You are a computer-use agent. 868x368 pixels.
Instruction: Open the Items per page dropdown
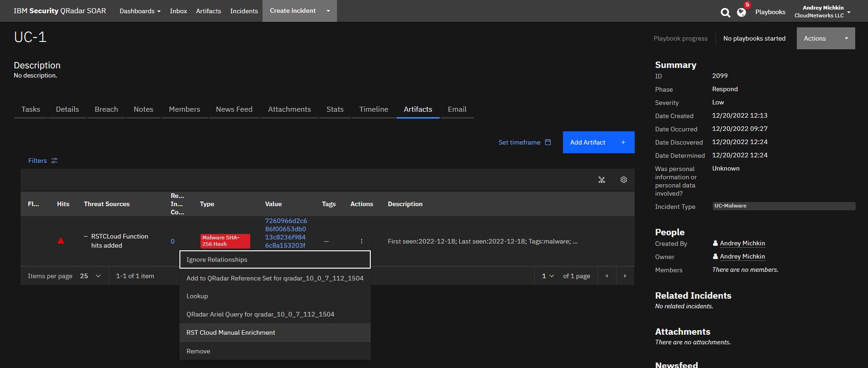[90, 276]
